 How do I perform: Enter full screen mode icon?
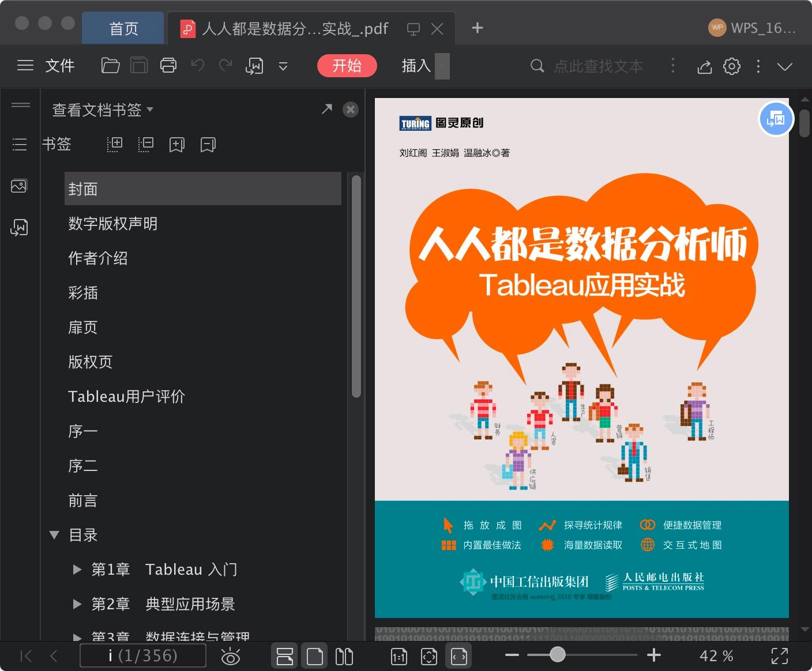[x=780, y=656]
